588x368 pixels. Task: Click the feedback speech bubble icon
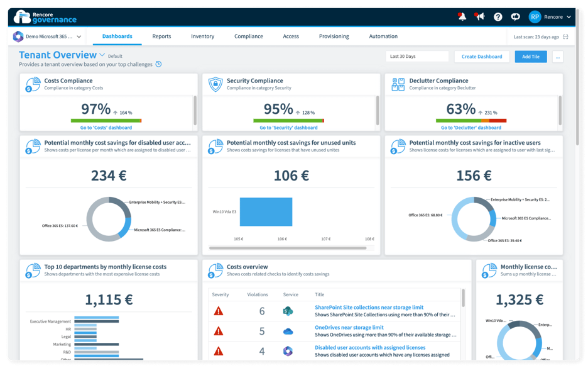click(516, 16)
